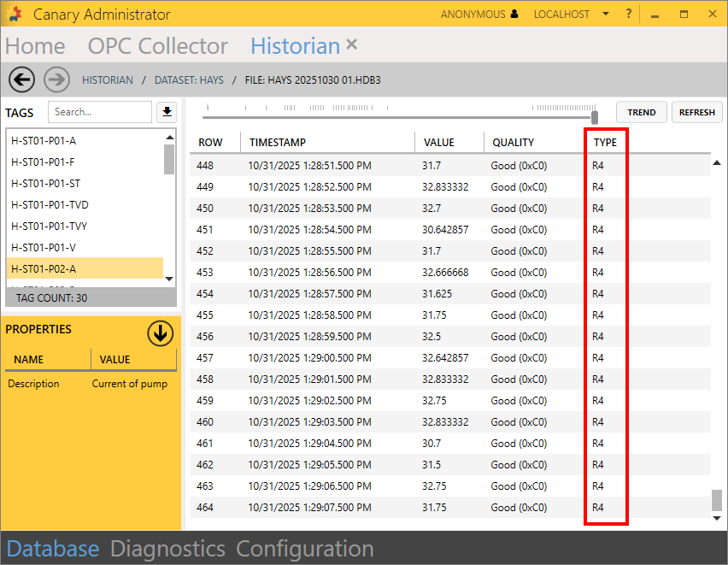The width and height of the screenshot is (728, 565).
Task: Close the Historian tab with X
Action: (352, 44)
